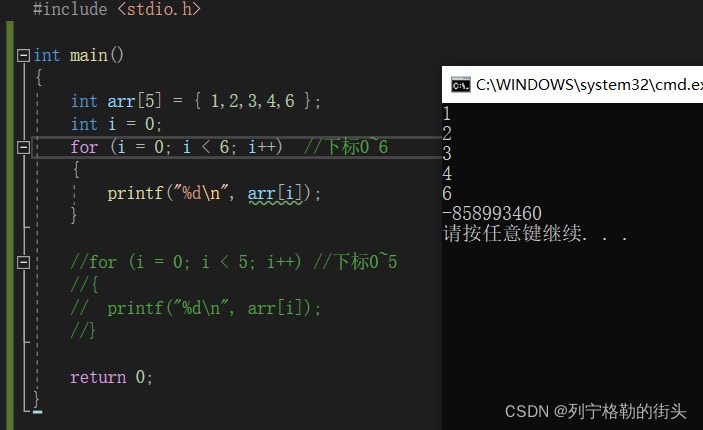Click the #include <stdio.h> line
The height and width of the screenshot is (430, 703).
coord(117,9)
